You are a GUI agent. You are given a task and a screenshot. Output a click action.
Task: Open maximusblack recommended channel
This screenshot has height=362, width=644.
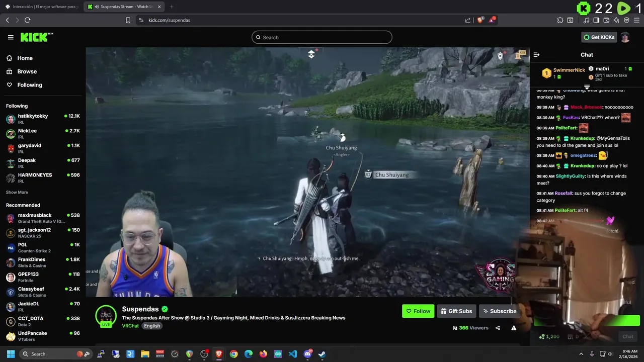tap(43, 218)
